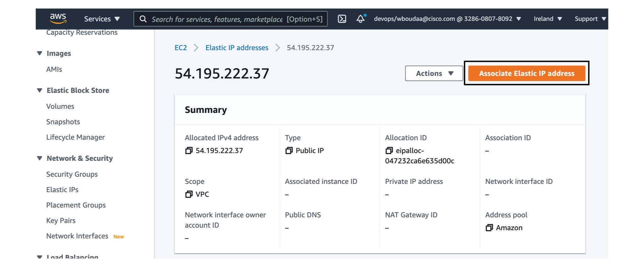This screenshot has height=267, width=644.
Task: Open the Support menu
Action: point(590,19)
